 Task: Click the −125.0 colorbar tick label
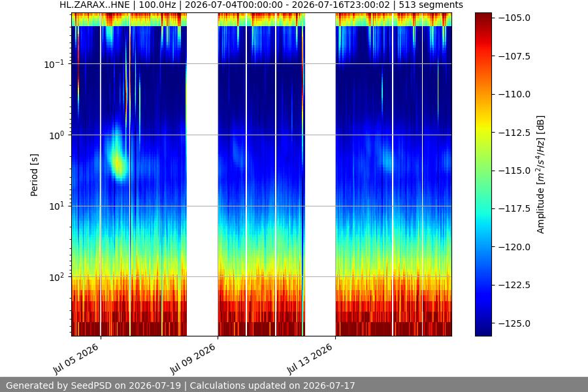point(514,323)
